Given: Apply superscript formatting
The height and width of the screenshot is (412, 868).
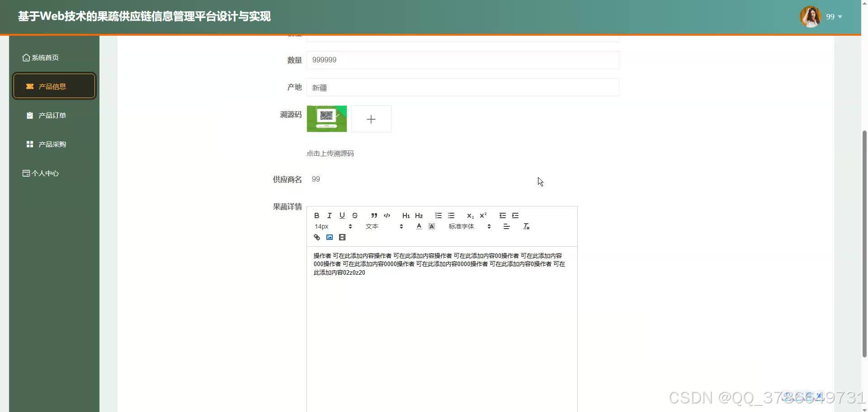Looking at the screenshot, I should [x=483, y=215].
